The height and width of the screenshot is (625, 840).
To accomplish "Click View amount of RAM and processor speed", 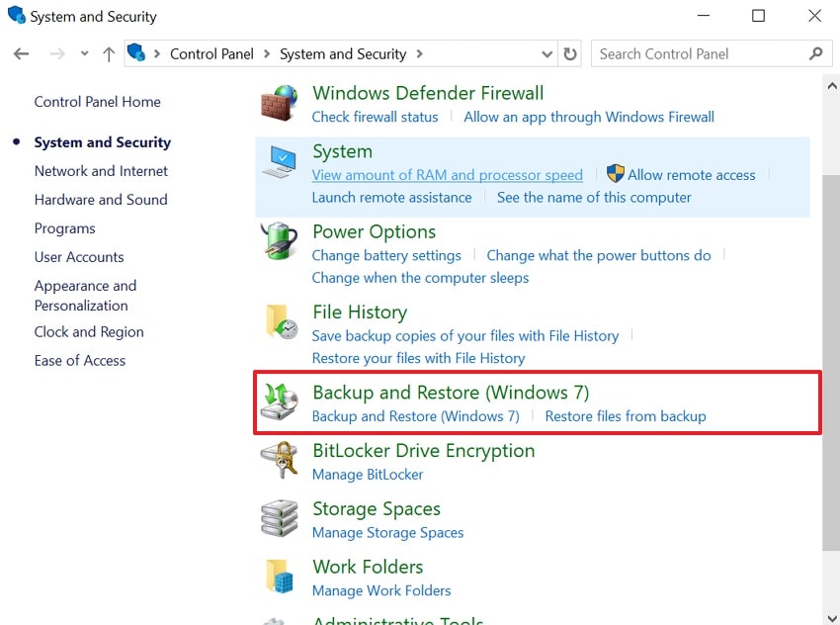I will pyautogui.click(x=447, y=174).
